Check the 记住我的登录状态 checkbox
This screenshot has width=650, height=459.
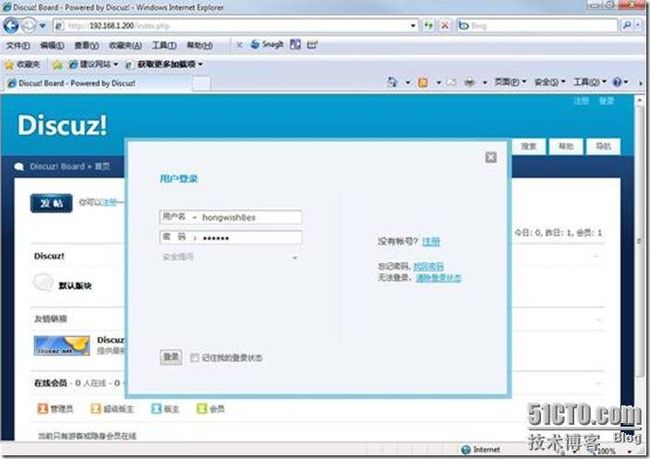(194, 358)
